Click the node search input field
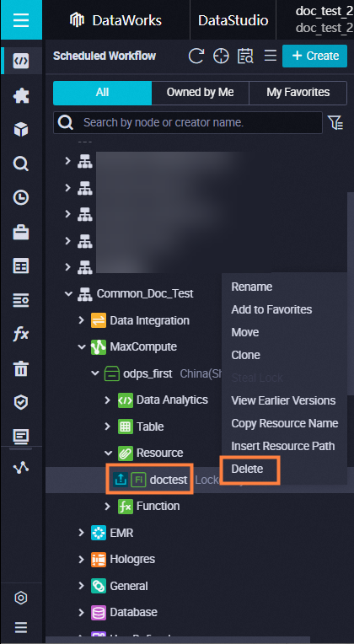This screenshot has width=354, height=644. (x=188, y=122)
